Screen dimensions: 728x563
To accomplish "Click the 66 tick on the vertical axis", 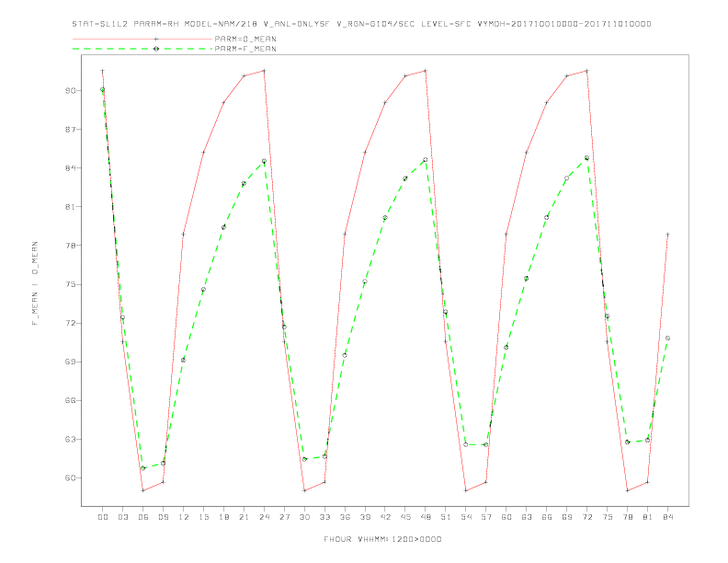I will click(70, 400).
